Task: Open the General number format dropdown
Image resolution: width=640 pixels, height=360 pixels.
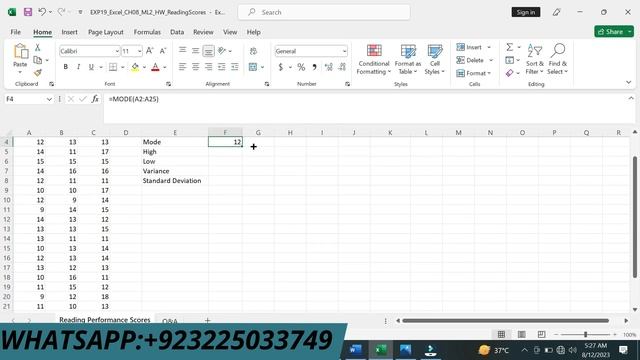Action: point(344,51)
